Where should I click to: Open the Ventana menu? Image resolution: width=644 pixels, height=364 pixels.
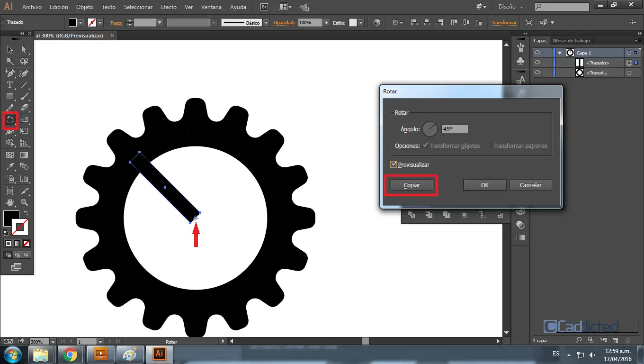click(211, 7)
